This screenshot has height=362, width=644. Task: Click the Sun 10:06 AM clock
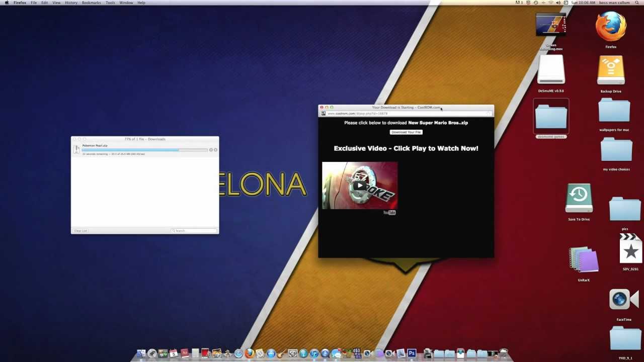(x=583, y=3)
